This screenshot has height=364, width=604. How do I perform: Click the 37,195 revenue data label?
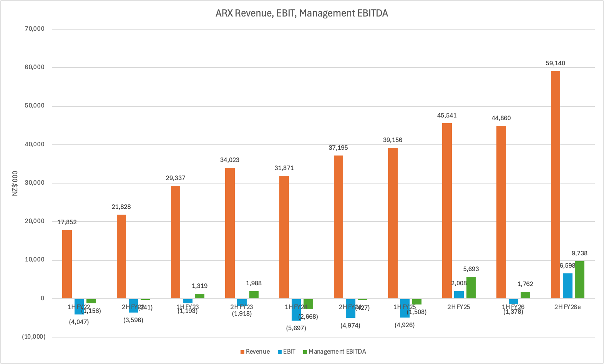(338, 148)
